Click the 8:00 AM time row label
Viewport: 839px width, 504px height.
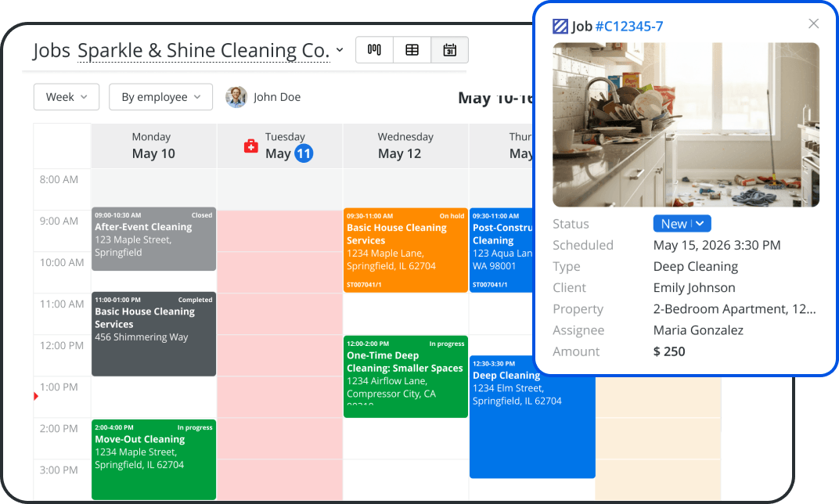click(59, 180)
